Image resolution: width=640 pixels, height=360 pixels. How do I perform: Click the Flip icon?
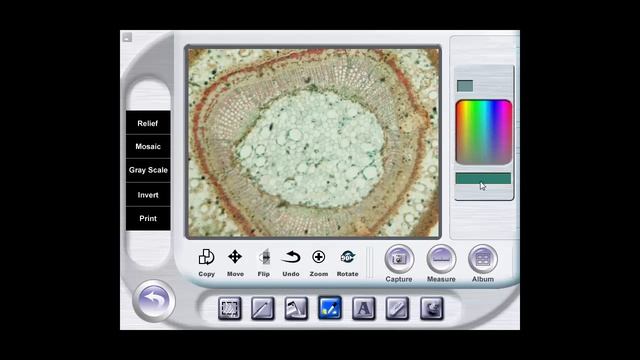click(x=264, y=257)
